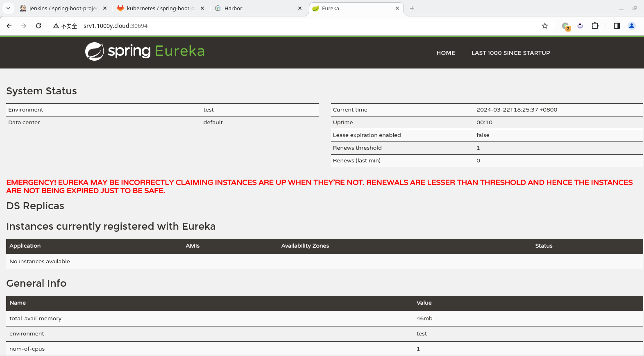Go back to the previous page
Viewport: 644px width, 356px height.
click(9, 26)
